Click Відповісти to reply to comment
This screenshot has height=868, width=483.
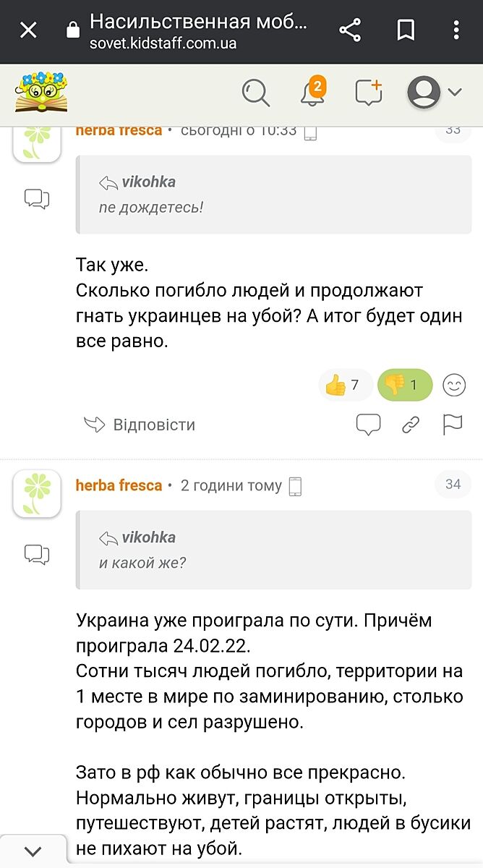(x=140, y=425)
